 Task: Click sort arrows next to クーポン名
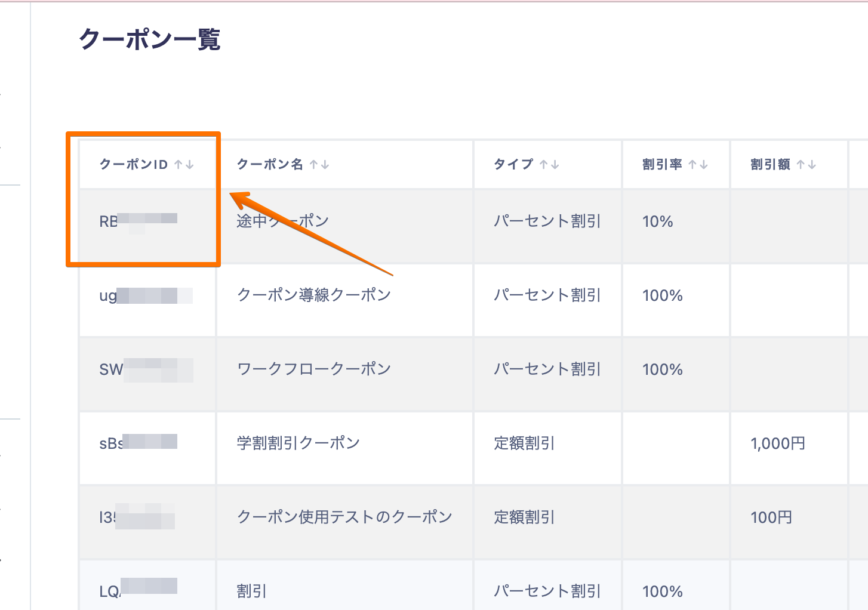(x=319, y=165)
